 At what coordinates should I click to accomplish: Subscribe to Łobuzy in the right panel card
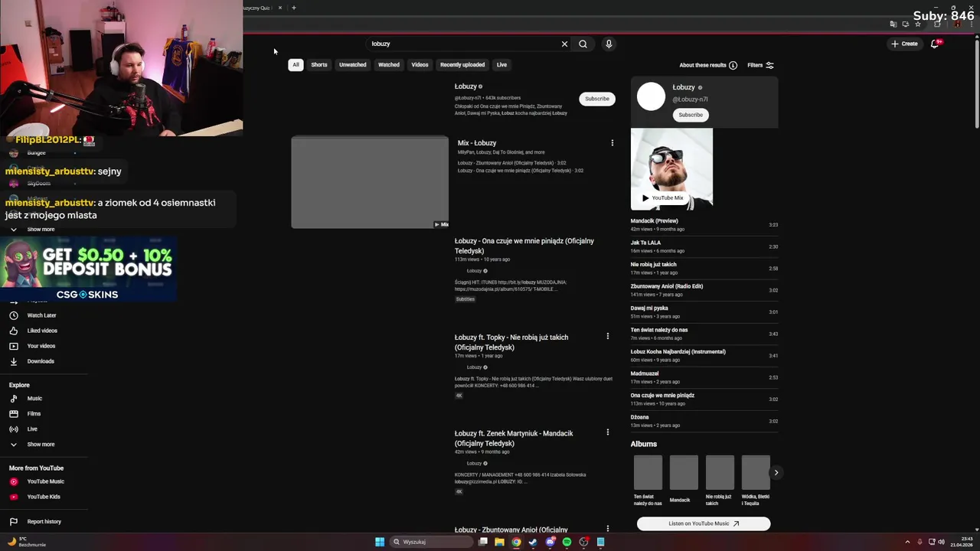coord(690,115)
